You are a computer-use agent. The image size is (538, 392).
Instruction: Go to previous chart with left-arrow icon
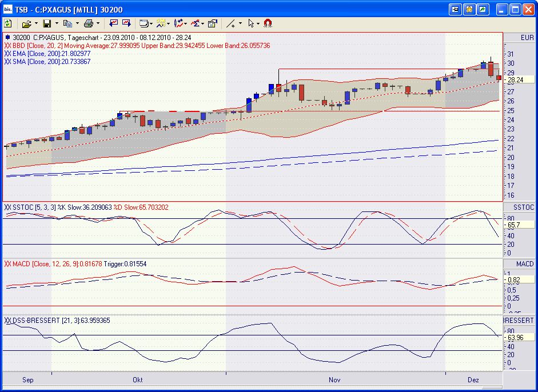[x=114, y=23]
